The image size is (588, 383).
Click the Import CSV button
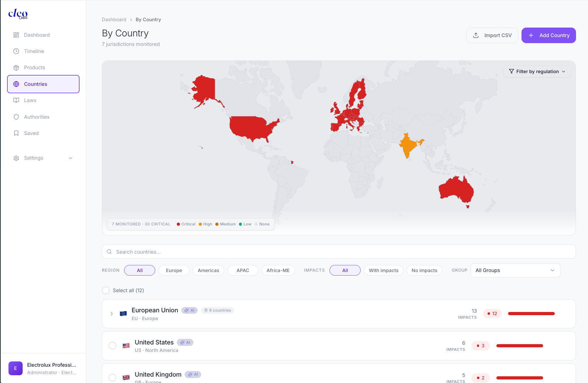point(492,35)
